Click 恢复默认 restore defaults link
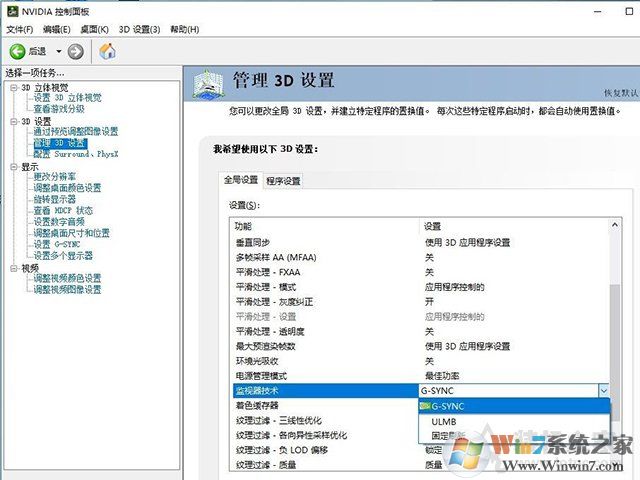This screenshot has height=480, width=640. point(620,93)
